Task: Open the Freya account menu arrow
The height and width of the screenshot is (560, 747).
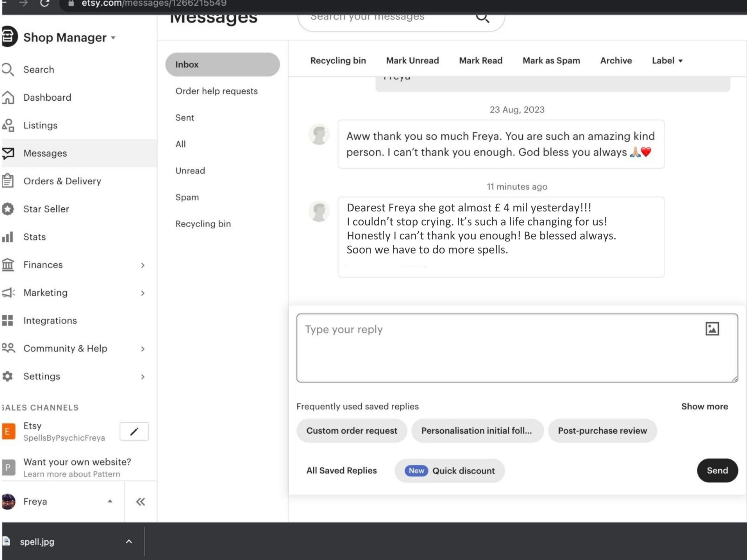Action: click(110, 501)
